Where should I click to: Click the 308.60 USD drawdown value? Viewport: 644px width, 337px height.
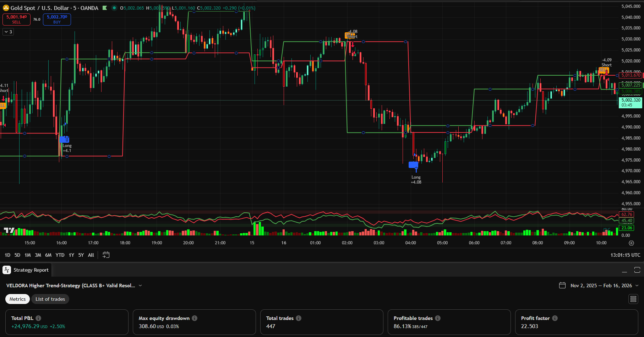(x=151, y=326)
